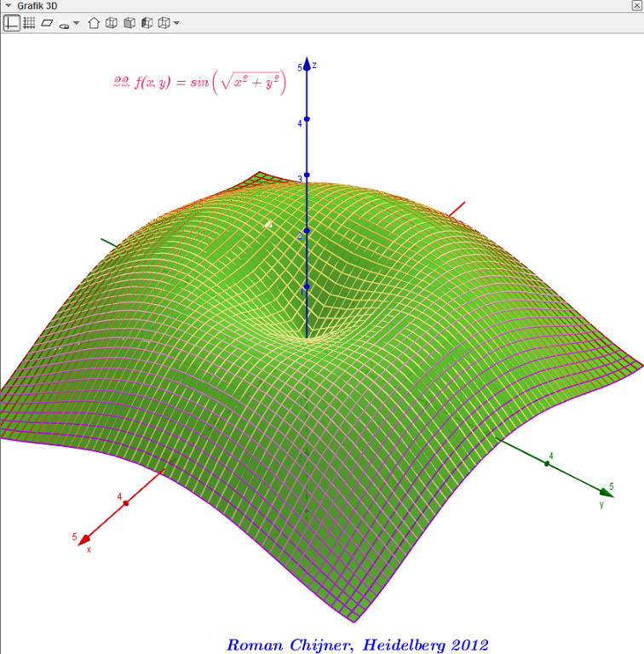This screenshot has width=644, height=654.
Task: Click the red x-axis arrowhead
Action: [x=83, y=540]
